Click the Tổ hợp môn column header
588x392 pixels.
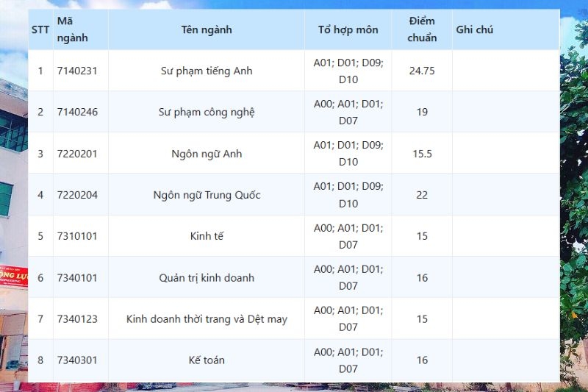(348, 29)
